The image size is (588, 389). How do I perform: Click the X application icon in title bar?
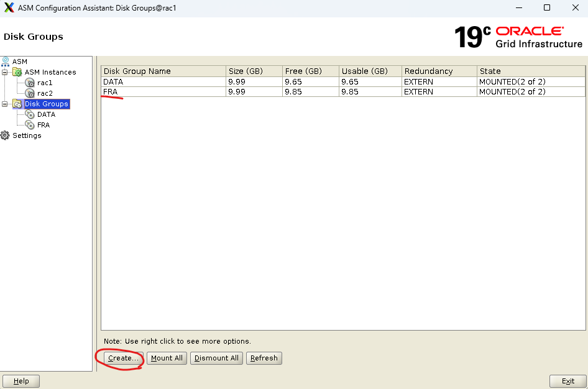click(9, 7)
